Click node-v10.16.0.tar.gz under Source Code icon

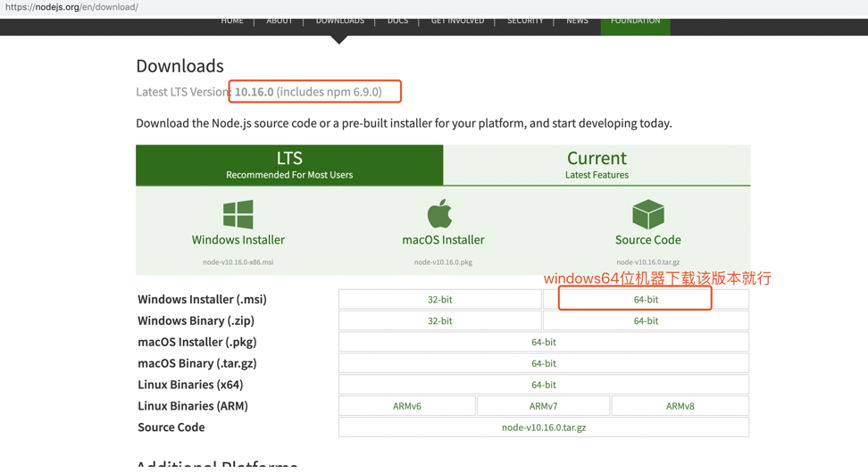pos(647,262)
